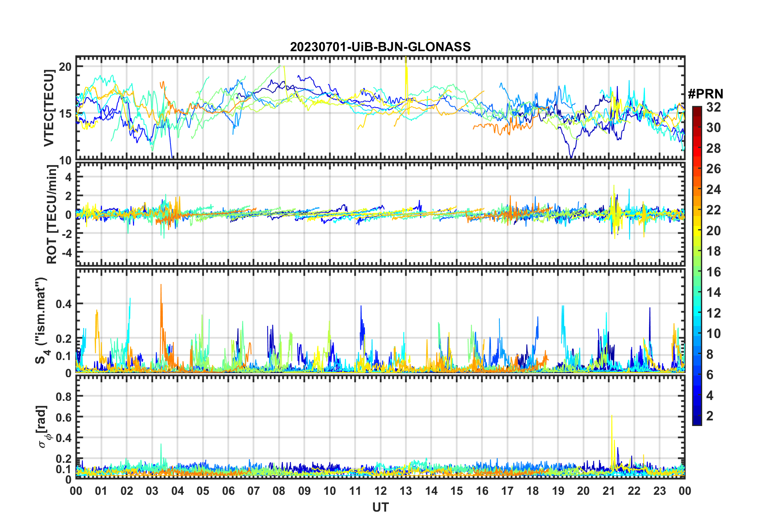This screenshot has height=532, width=761.
Task: Click colorbar tick label 18
Action: [x=713, y=251]
